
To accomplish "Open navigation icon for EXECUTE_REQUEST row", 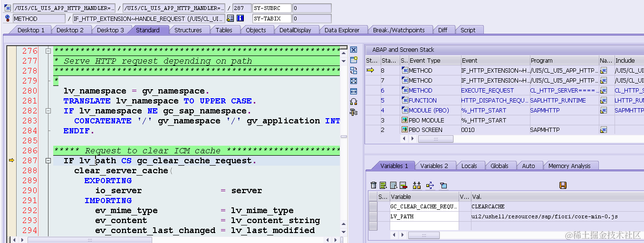I will (x=603, y=91).
